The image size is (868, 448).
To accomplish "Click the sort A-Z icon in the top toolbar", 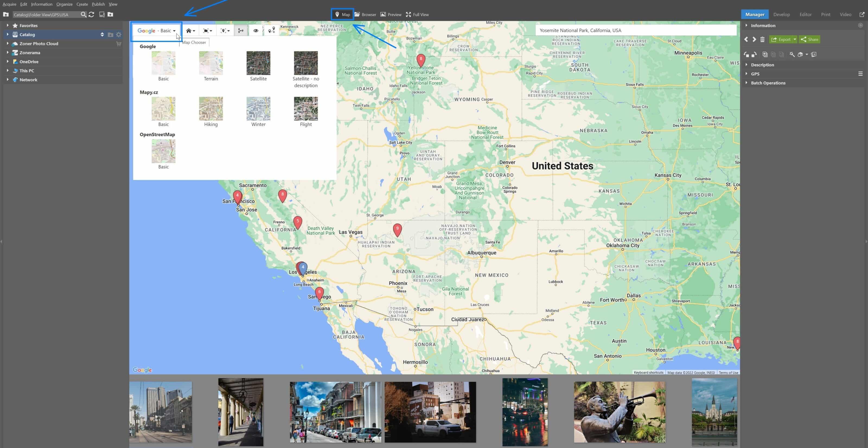I will click(x=102, y=14).
